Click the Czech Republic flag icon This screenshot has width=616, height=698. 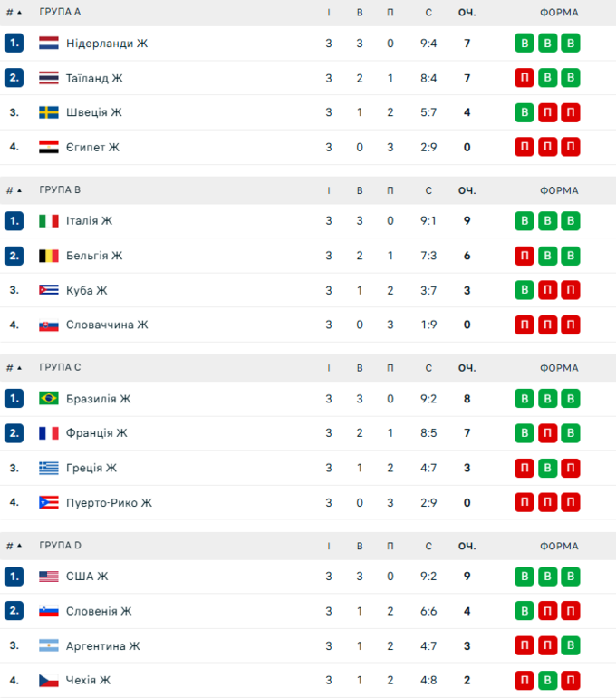pos(49,680)
